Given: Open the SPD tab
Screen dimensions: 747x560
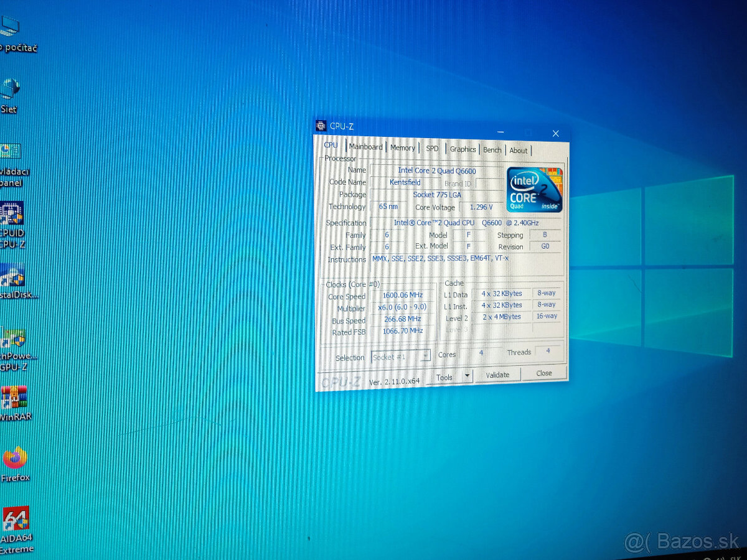Looking at the screenshot, I should click(432, 148).
